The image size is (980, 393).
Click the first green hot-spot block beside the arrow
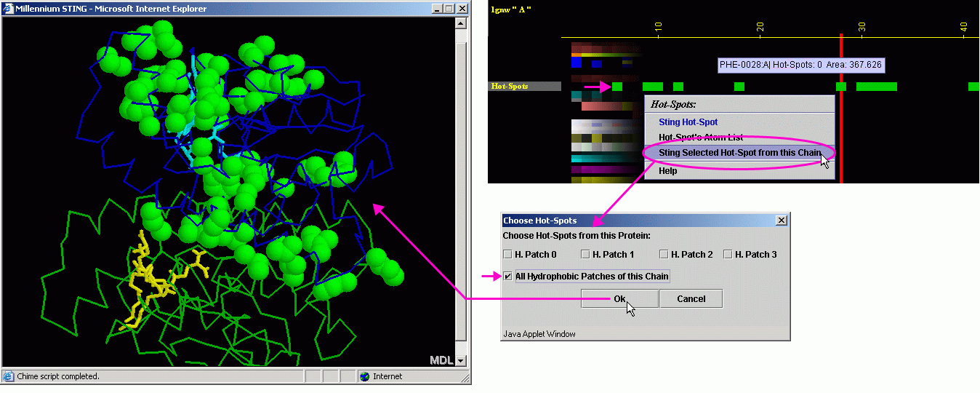pyautogui.click(x=617, y=87)
